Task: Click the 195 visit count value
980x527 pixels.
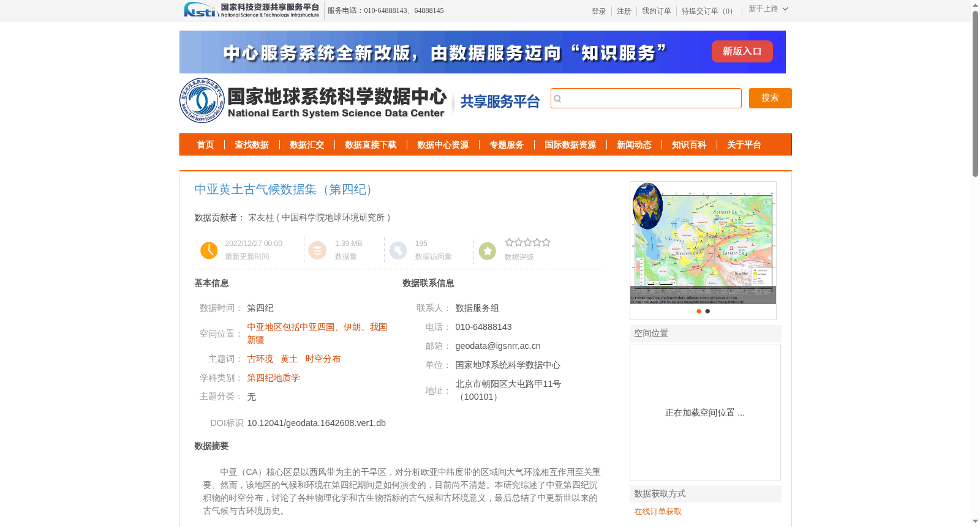Action: point(421,244)
